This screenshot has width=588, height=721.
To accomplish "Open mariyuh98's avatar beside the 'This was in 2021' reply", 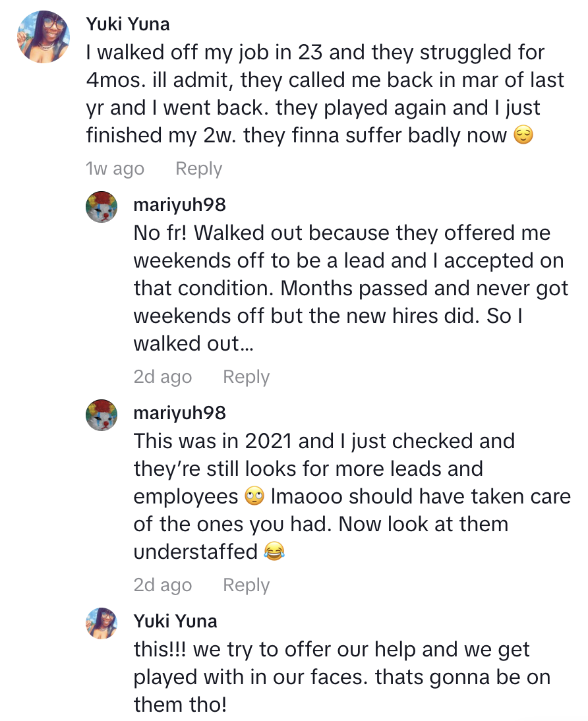I will coord(102,415).
